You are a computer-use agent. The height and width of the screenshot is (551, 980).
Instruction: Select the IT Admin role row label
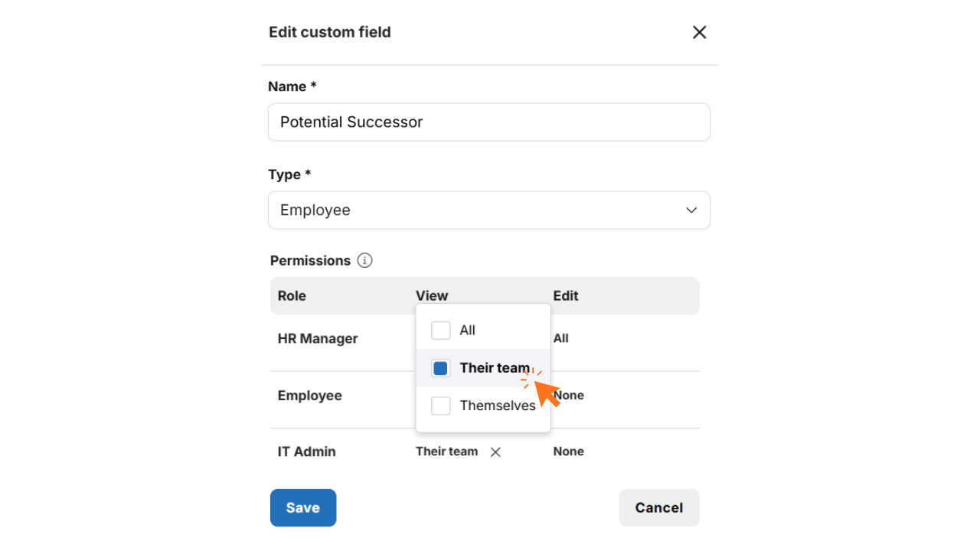pos(306,452)
